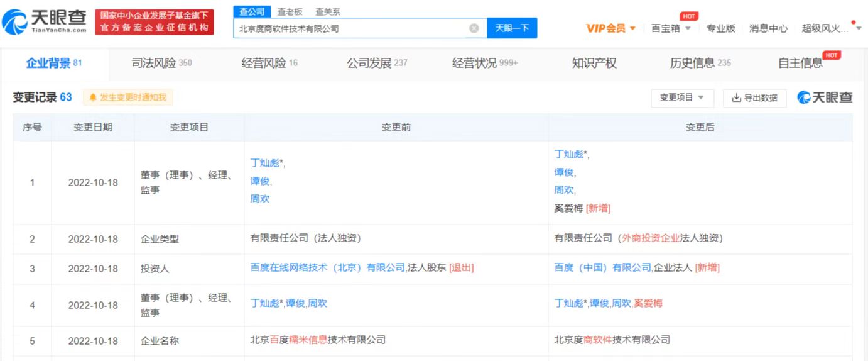This screenshot has width=868, height=361.
Task: Click the company name search input field
Action: pos(352,28)
